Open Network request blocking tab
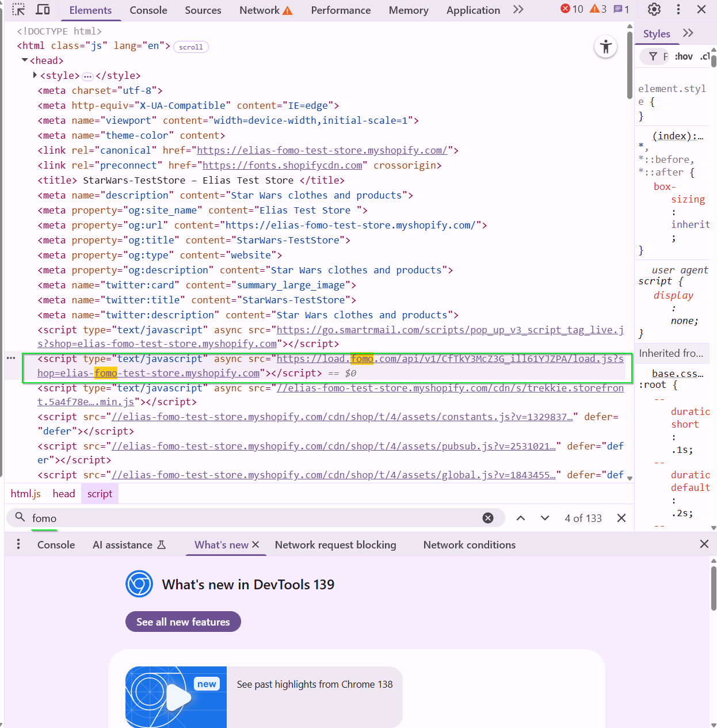This screenshot has width=717, height=728. click(x=335, y=545)
